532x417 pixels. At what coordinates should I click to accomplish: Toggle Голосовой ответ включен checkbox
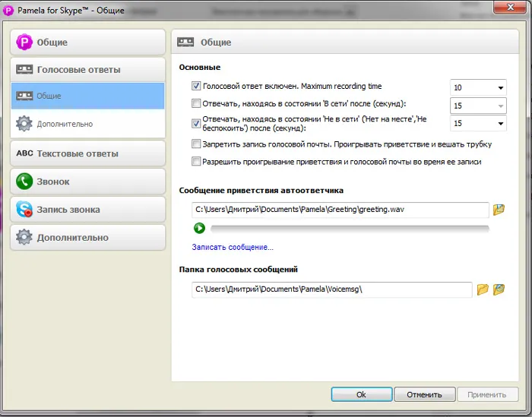coord(196,86)
